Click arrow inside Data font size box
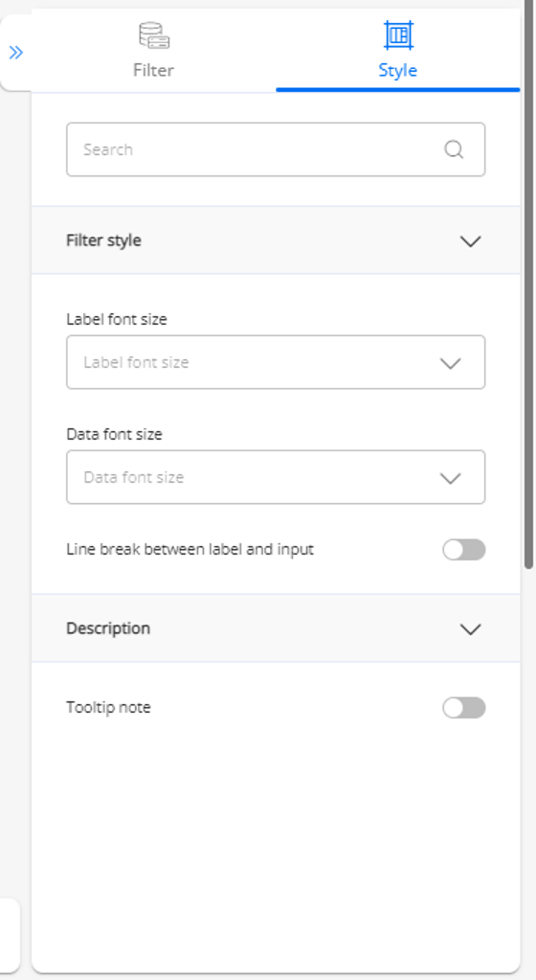 point(450,478)
